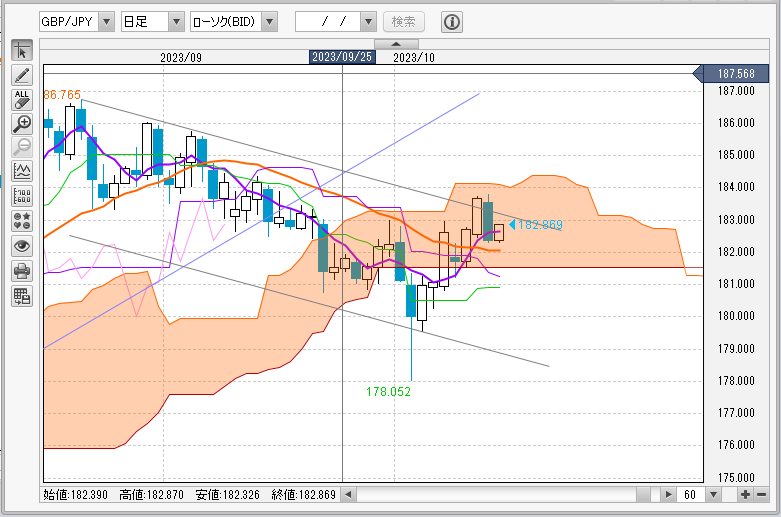Click the 終値:182.869 closing value
781x517 pixels.
pos(303,495)
